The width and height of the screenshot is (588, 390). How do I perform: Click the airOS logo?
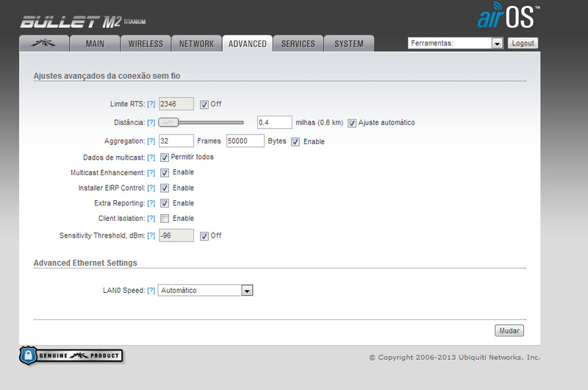508,15
